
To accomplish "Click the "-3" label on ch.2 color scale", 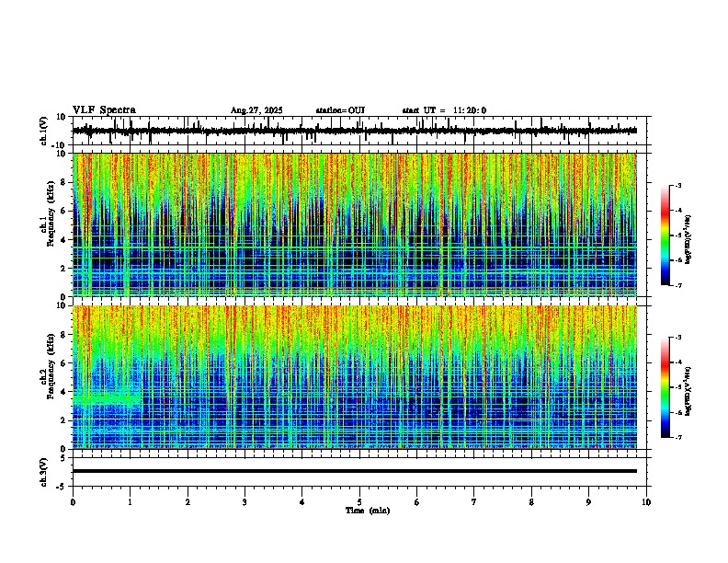I will pyautogui.click(x=678, y=338).
